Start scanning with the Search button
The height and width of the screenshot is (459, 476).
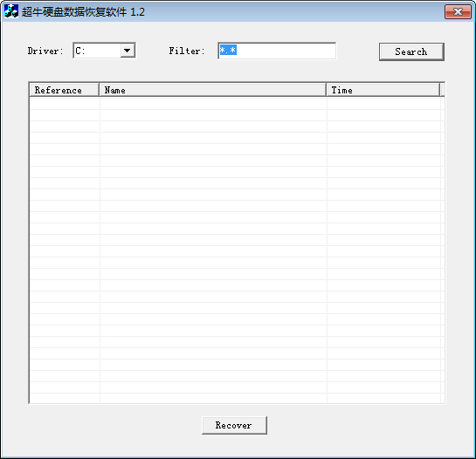pyautogui.click(x=411, y=51)
